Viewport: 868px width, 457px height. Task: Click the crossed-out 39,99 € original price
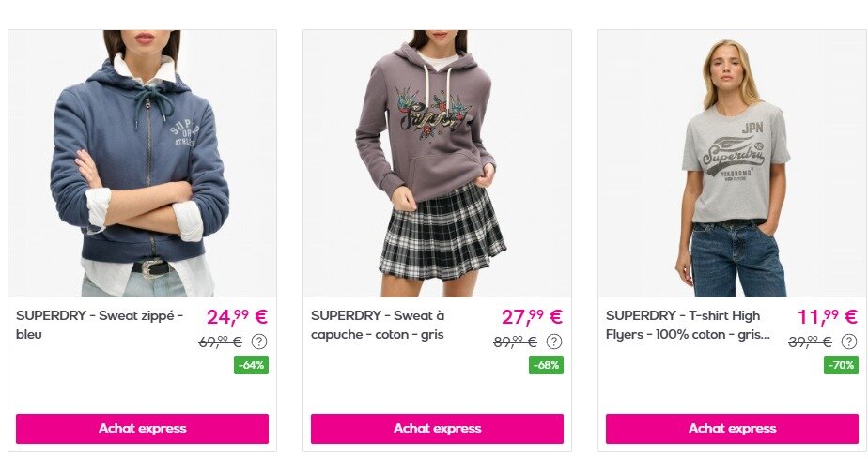811,342
